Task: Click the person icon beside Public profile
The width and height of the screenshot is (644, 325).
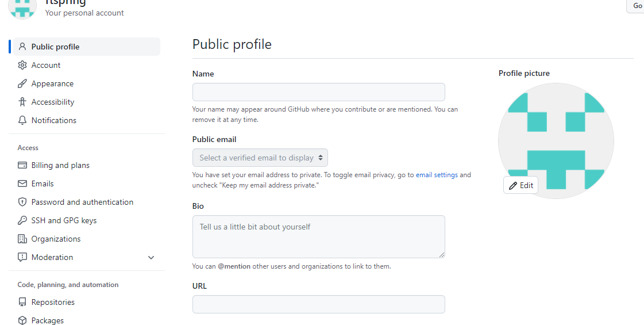Action: coord(22,47)
